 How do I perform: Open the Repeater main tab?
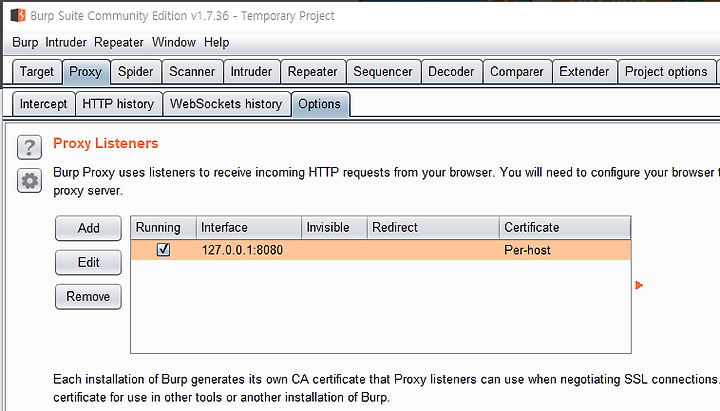[x=313, y=72]
